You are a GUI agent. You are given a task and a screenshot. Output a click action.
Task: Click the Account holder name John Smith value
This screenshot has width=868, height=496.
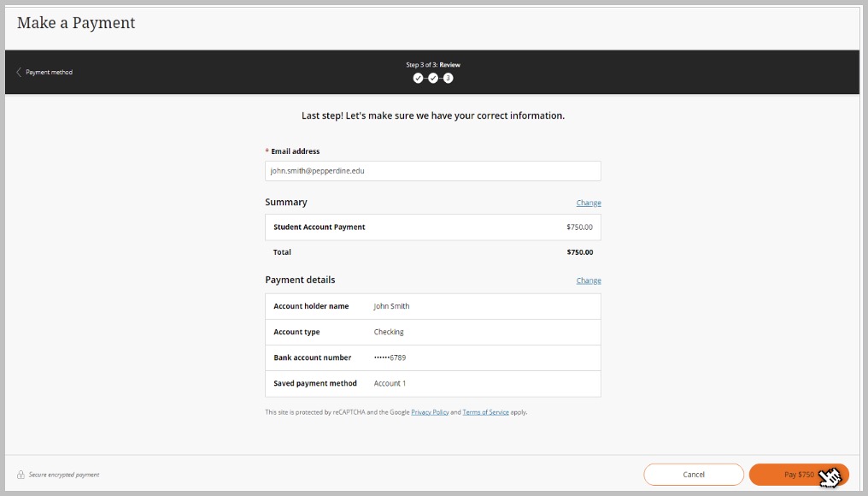click(x=391, y=306)
